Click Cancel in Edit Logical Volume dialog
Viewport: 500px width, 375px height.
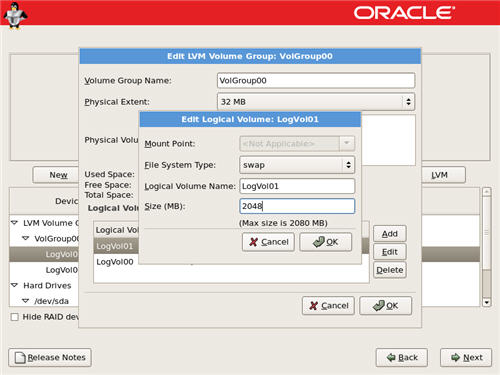pyautogui.click(x=268, y=242)
